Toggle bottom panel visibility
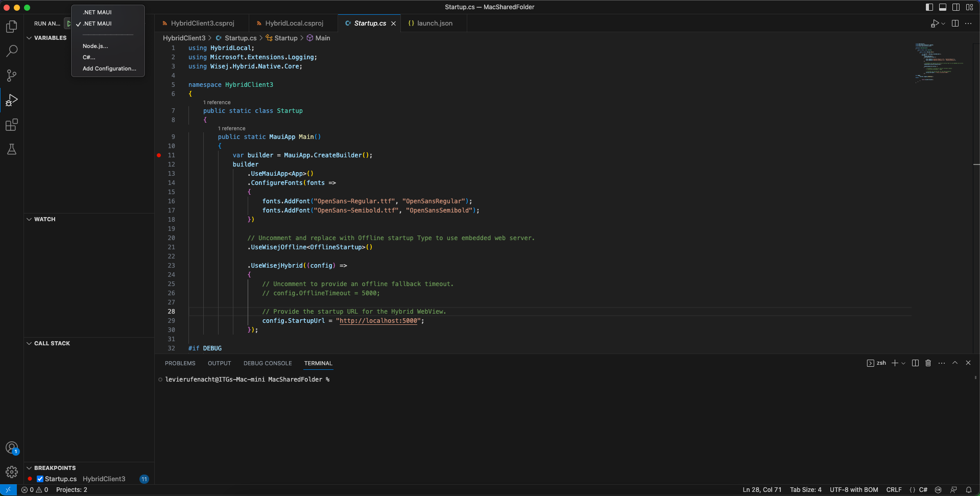 click(x=943, y=7)
